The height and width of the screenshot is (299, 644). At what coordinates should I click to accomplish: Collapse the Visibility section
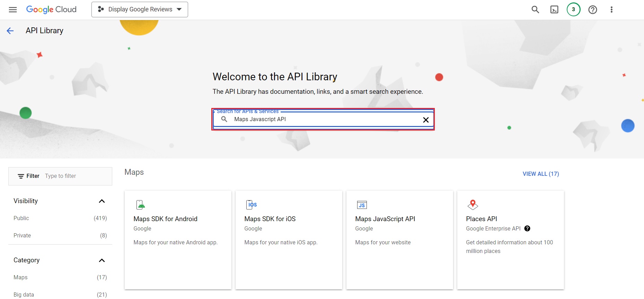point(102,201)
